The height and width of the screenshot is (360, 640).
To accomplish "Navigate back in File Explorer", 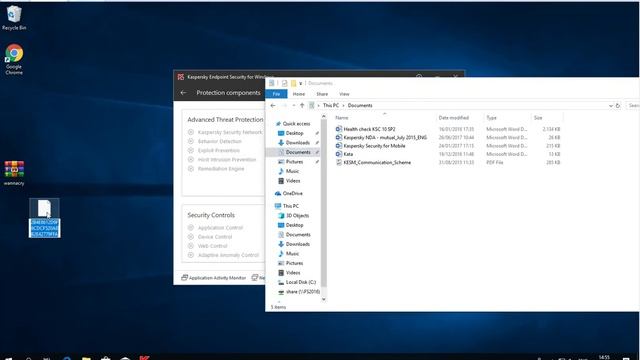I will [273, 106].
